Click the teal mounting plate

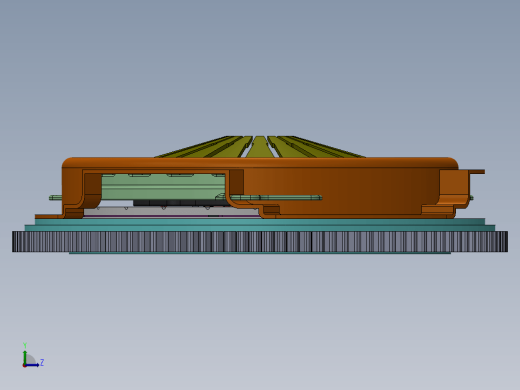pyautogui.click(x=260, y=225)
